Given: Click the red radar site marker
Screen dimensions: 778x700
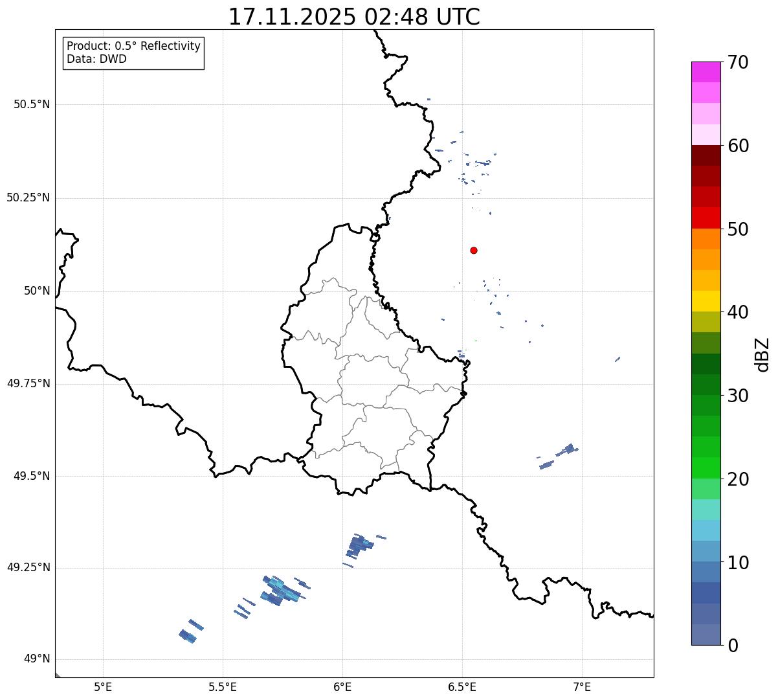Looking at the screenshot, I should pyautogui.click(x=474, y=250).
